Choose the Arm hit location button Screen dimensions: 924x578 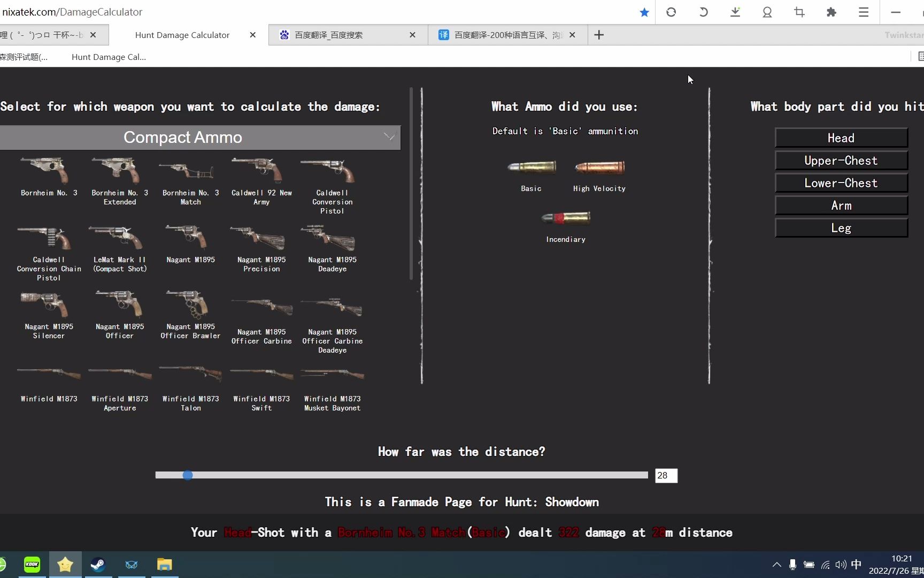[841, 206]
